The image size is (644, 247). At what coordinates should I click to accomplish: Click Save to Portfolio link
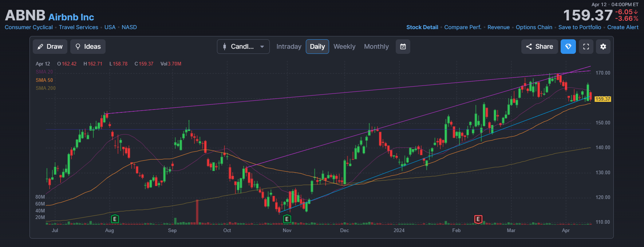pos(580,27)
